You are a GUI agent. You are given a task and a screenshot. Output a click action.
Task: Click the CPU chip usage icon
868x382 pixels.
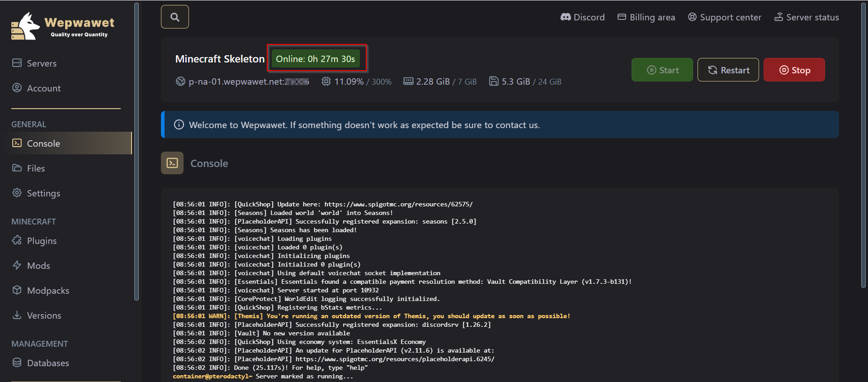pyautogui.click(x=326, y=81)
